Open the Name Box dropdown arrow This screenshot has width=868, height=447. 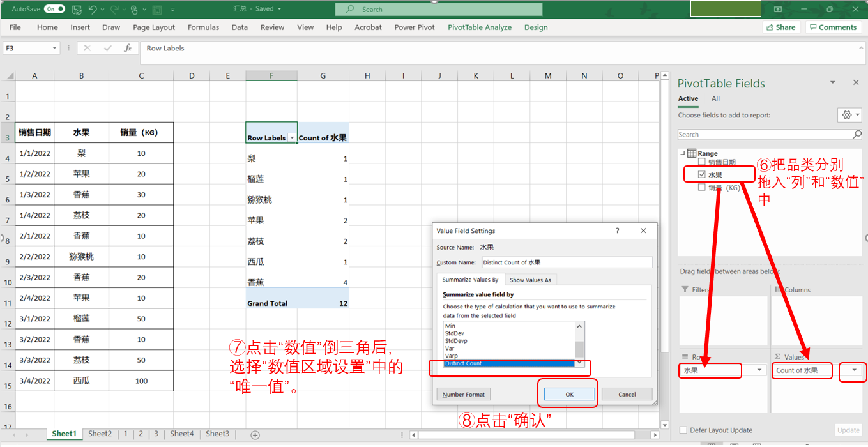(55, 49)
